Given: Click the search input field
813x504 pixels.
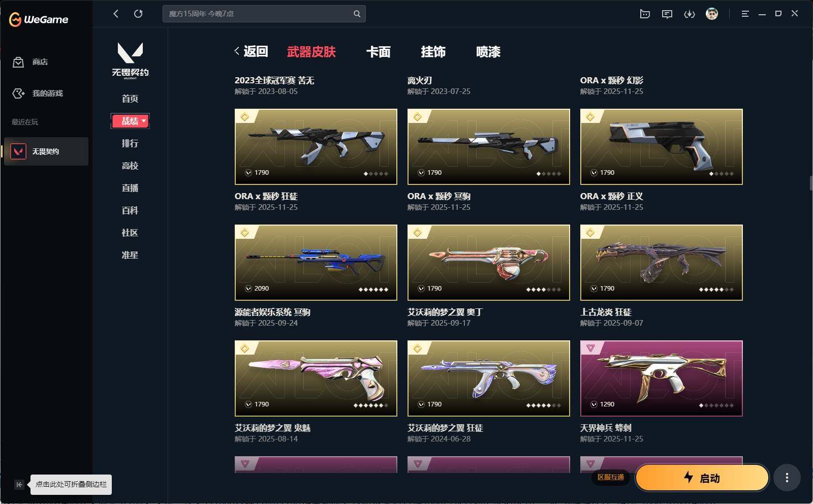Looking at the screenshot, I should click(259, 14).
